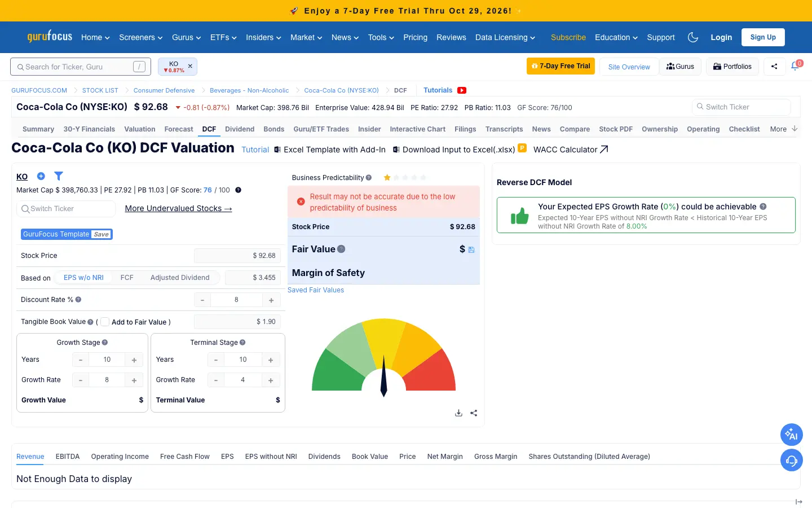This screenshot has height=508, width=812.
Task: Download the gauge chart image
Action: (458, 413)
